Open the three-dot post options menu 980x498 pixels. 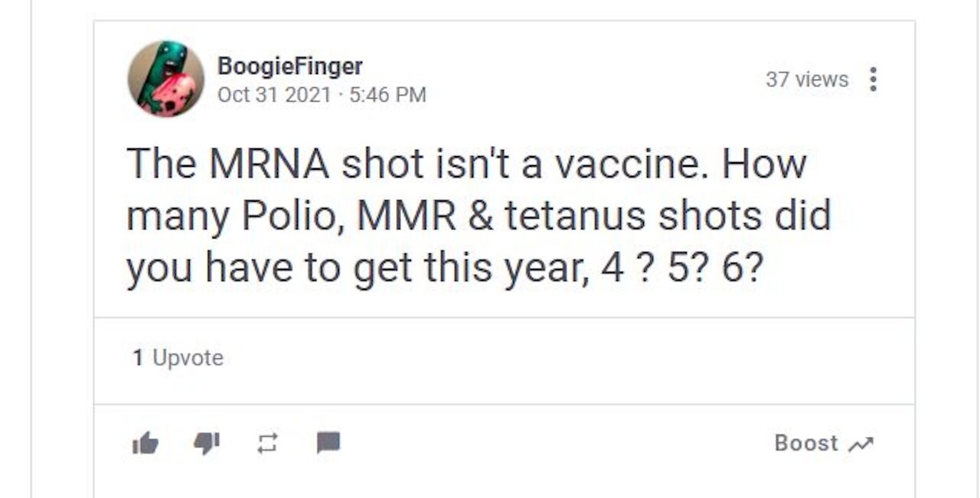pos(873,80)
